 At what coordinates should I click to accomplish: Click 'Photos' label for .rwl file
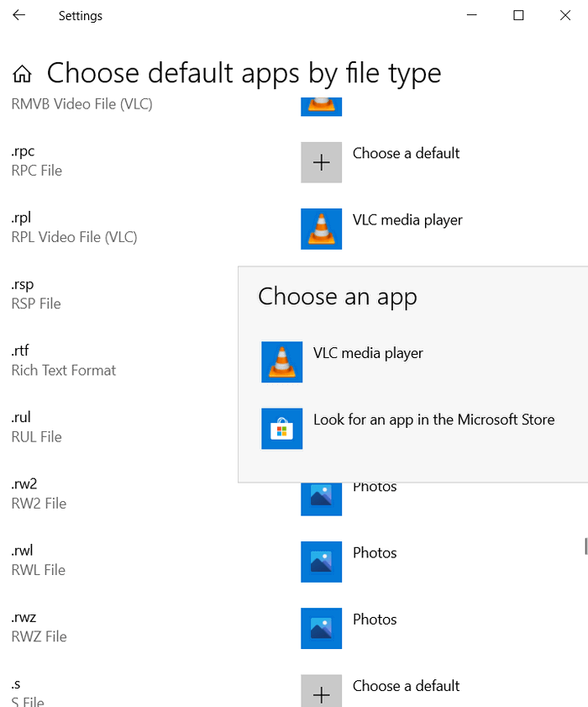point(375,553)
